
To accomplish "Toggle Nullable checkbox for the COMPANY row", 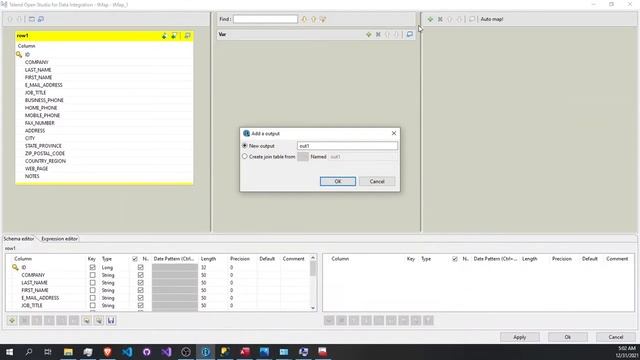I will click(140, 275).
